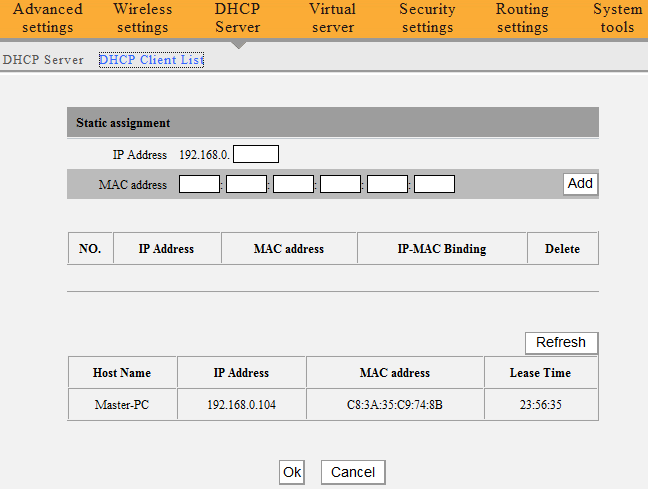Refresh the DHCP client list
648x489 pixels.
561,343
